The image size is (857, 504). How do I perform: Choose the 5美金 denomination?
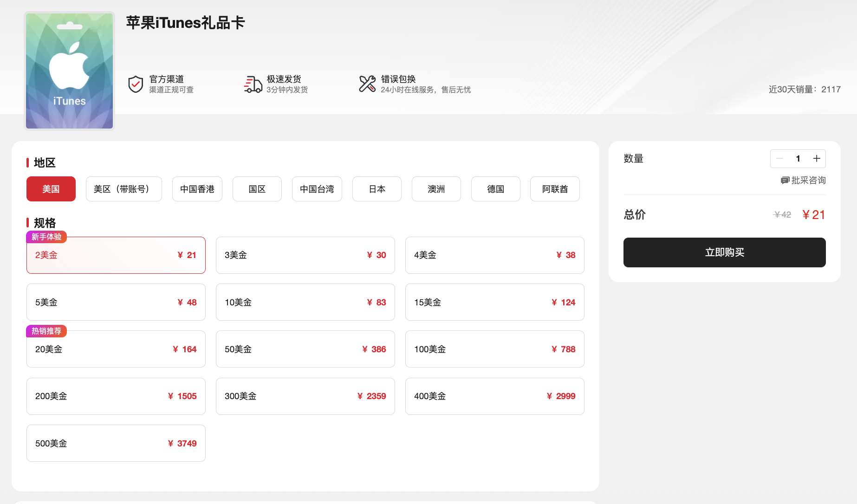pyautogui.click(x=116, y=302)
